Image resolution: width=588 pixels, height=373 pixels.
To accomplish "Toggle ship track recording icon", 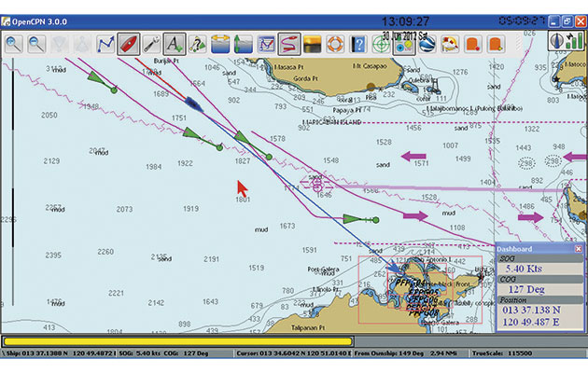I will point(289,44).
